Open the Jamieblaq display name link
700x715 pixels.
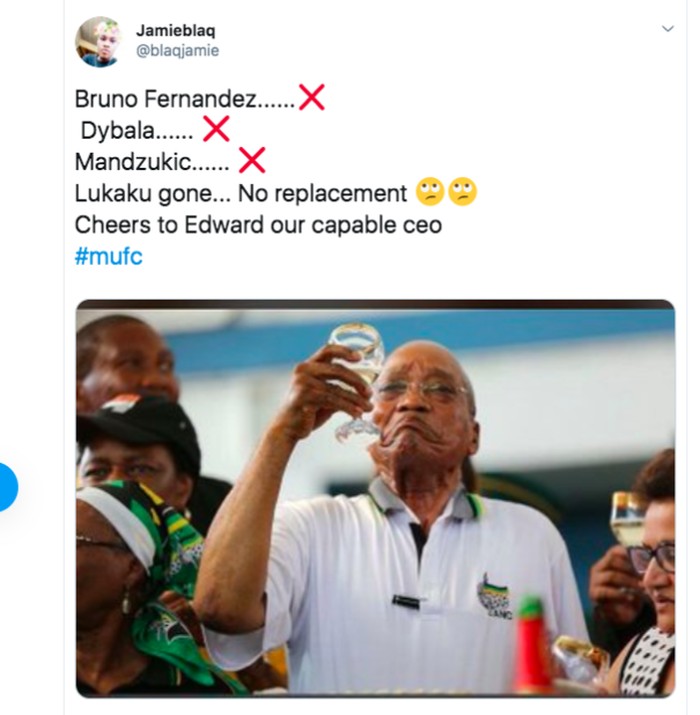168,30
